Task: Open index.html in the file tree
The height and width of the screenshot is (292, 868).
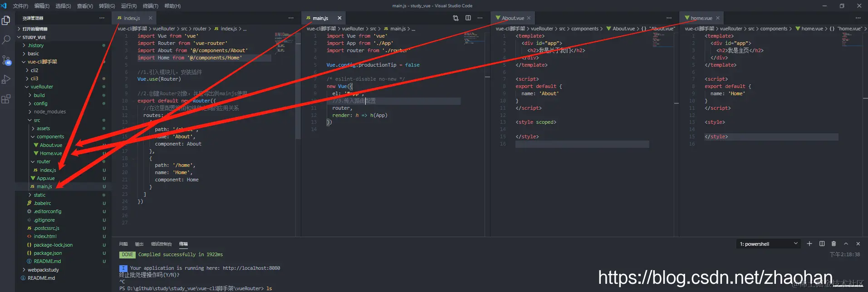Action: 63,236
